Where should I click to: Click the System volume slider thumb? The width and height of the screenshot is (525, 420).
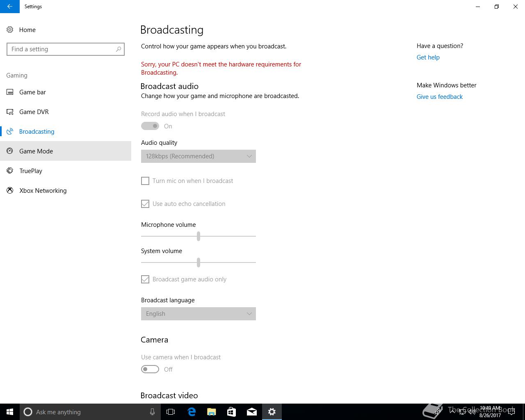point(199,262)
